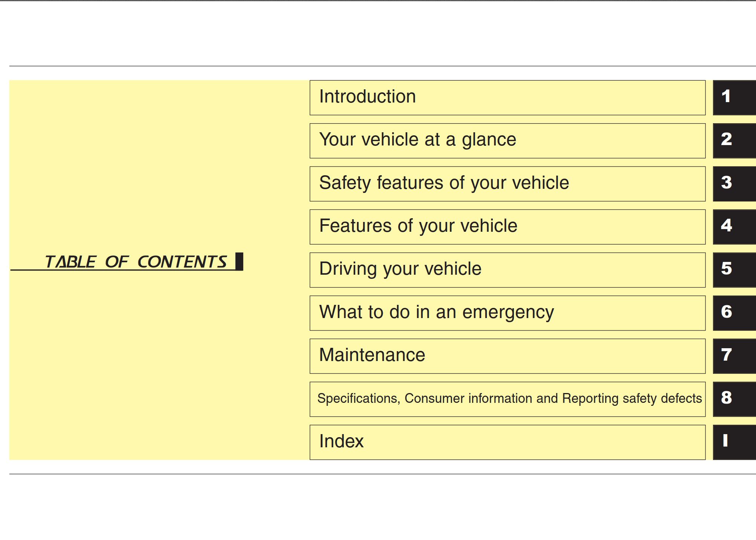The width and height of the screenshot is (756, 540).
Task: Open What to do in an emergency
Action: point(507,313)
